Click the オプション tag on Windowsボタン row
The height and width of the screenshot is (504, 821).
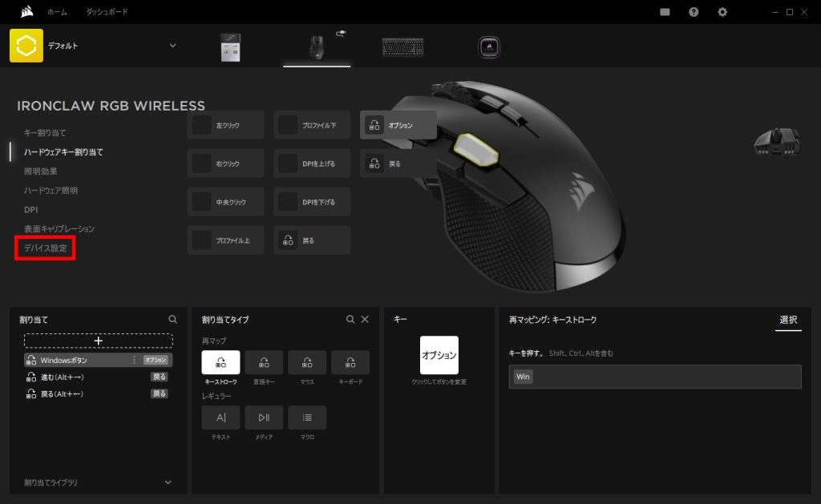pyautogui.click(x=156, y=360)
